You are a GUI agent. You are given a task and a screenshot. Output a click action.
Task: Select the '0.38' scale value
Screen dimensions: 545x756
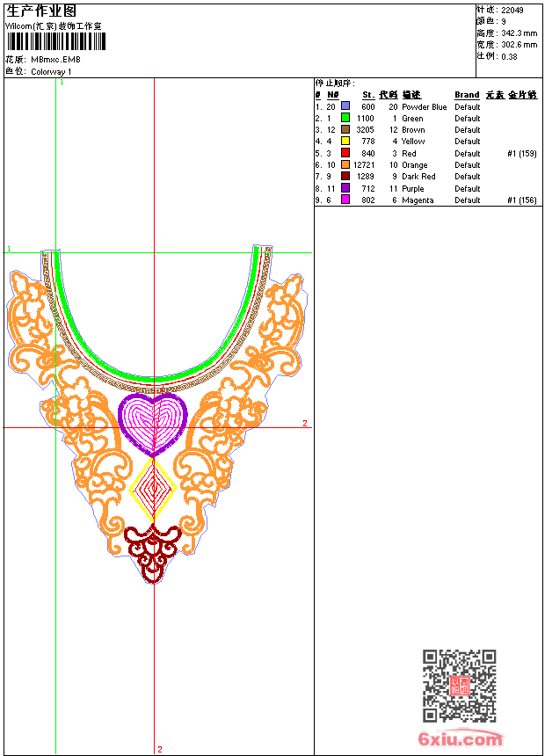[x=509, y=57]
